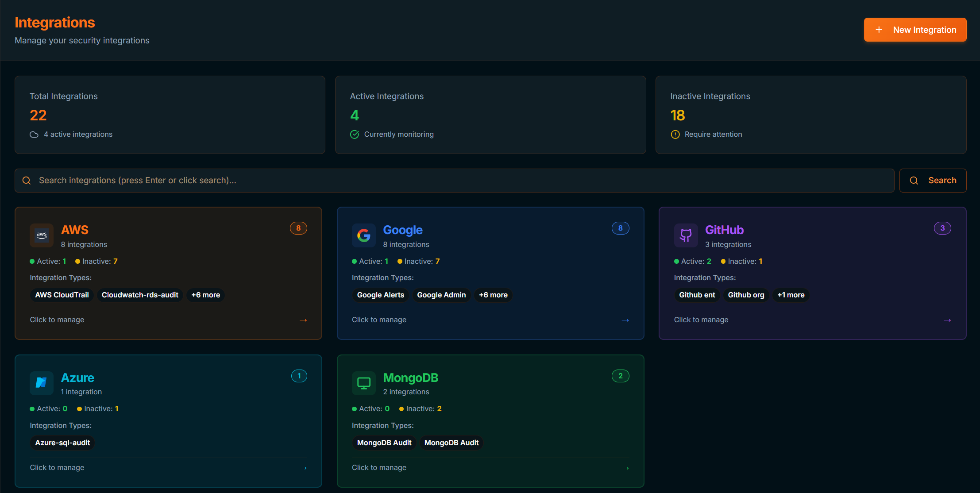The image size is (980, 493).
Task: Click the MongoDB card arrow icon
Action: coord(625,468)
